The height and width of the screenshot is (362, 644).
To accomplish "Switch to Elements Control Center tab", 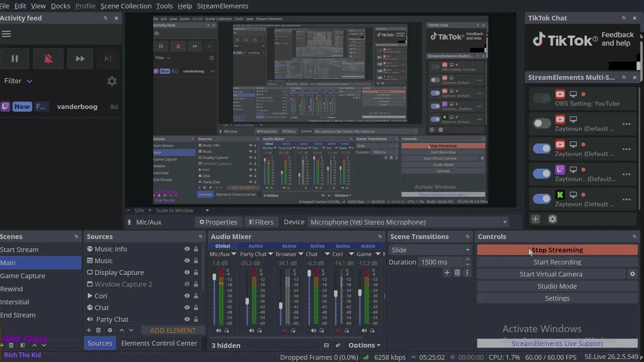I will point(159,343).
